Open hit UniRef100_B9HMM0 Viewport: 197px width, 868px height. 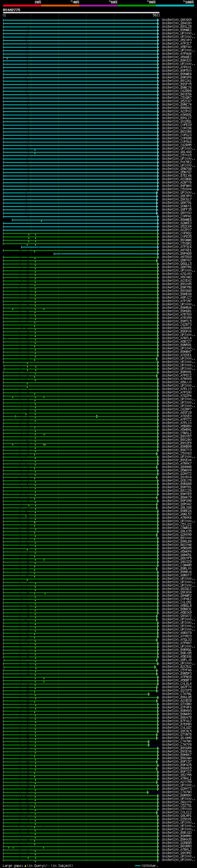point(177,836)
